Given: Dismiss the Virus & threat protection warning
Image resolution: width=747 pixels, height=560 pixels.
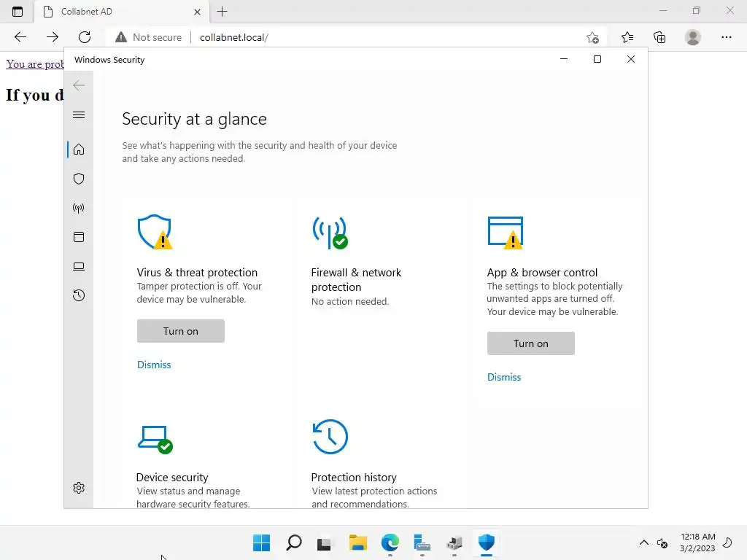Looking at the screenshot, I should click(x=154, y=365).
